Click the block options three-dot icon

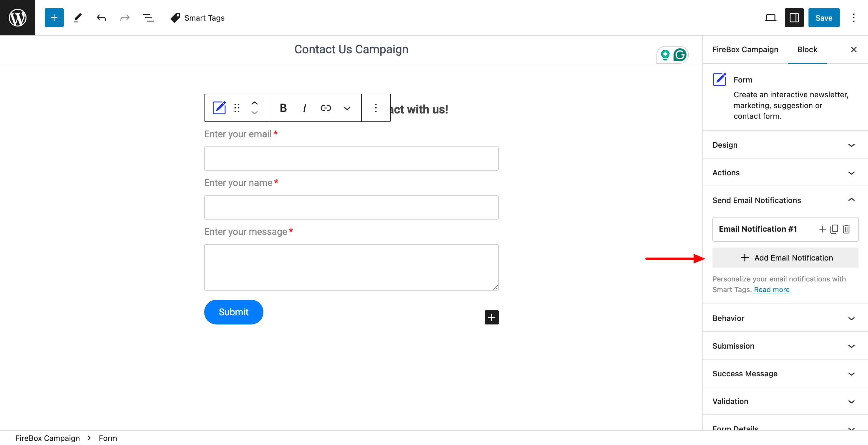coord(376,107)
